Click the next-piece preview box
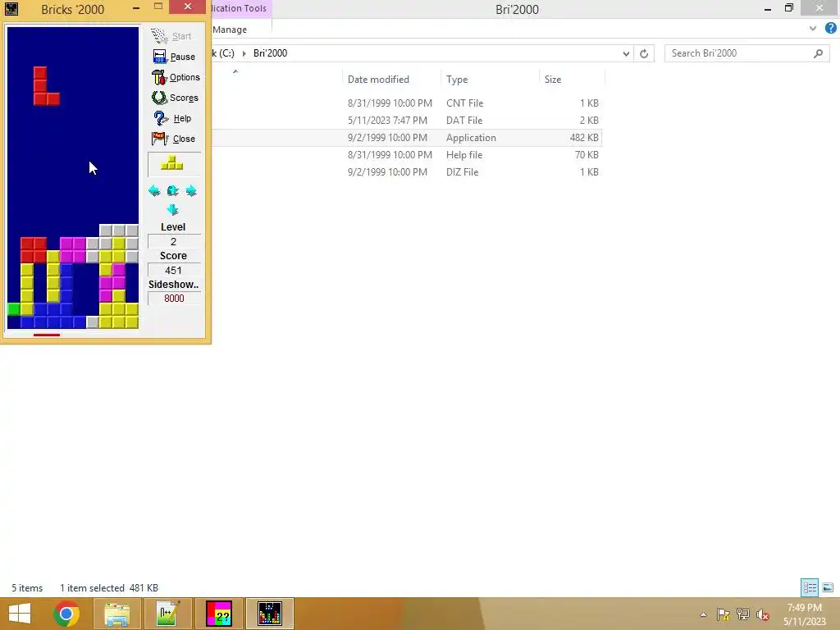This screenshot has height=630, width=840. (174, 164)
